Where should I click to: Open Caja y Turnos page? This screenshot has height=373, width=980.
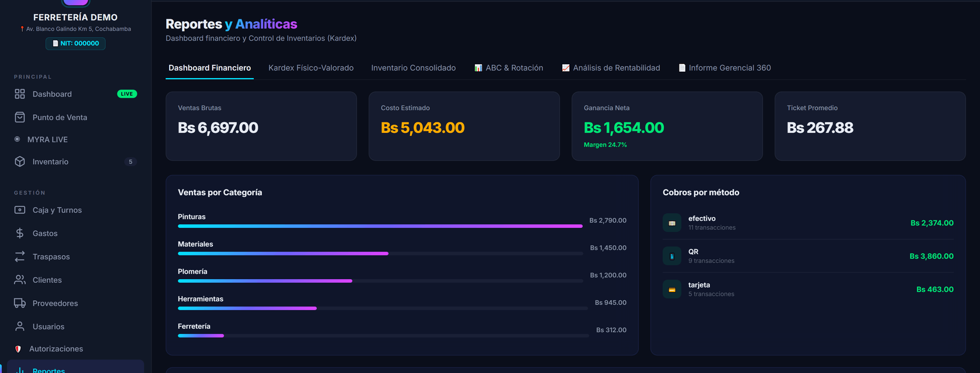point(75,210)
